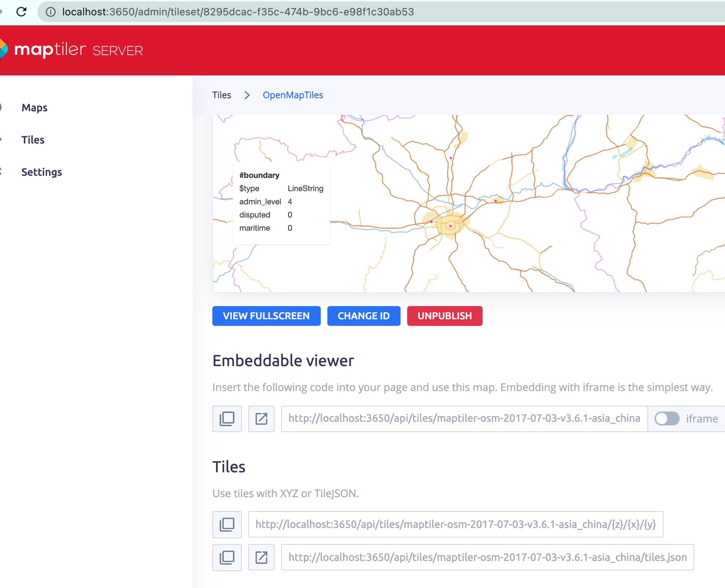Open the OpenMapTiles breadcrumb link

pos(293,95)
